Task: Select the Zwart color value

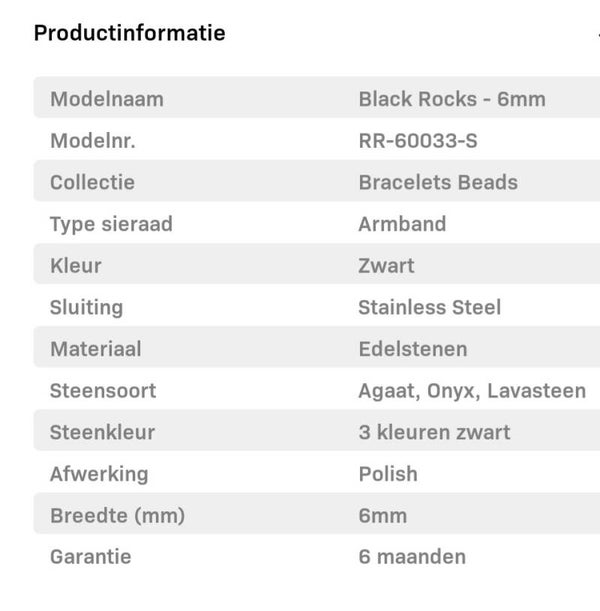Action: pyautogui.click(x=386, y=266)
